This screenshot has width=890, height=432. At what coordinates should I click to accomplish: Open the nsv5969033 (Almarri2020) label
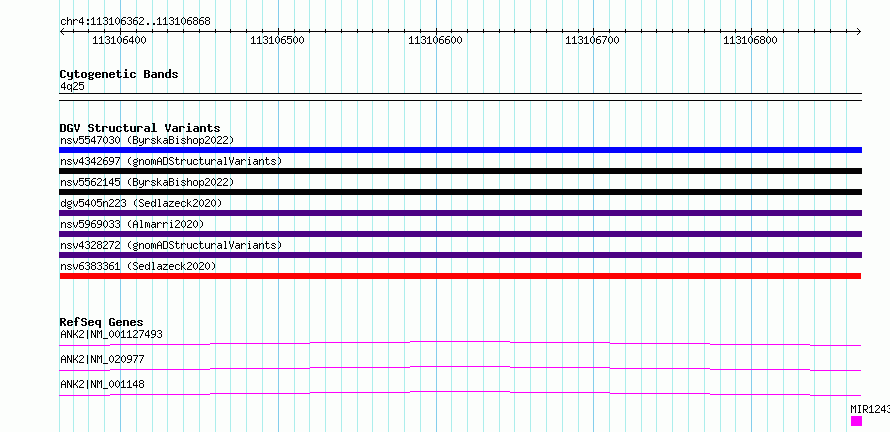click(x=132, y=224)
